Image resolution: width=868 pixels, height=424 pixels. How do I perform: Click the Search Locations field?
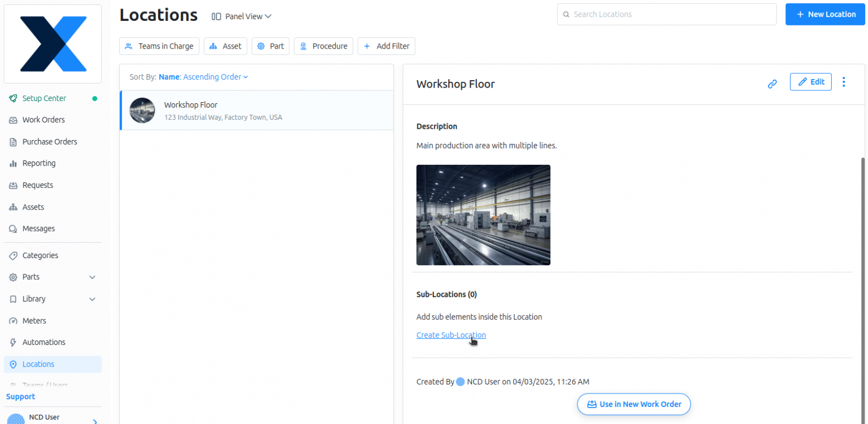(666, 14)
